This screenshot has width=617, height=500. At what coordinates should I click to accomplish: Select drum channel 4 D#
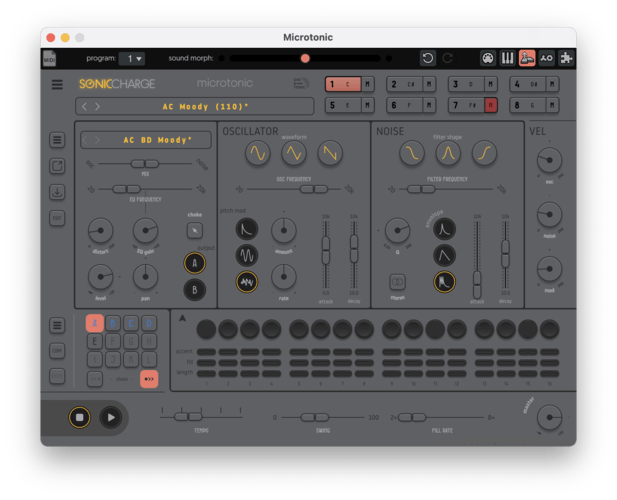pos(528,84)
